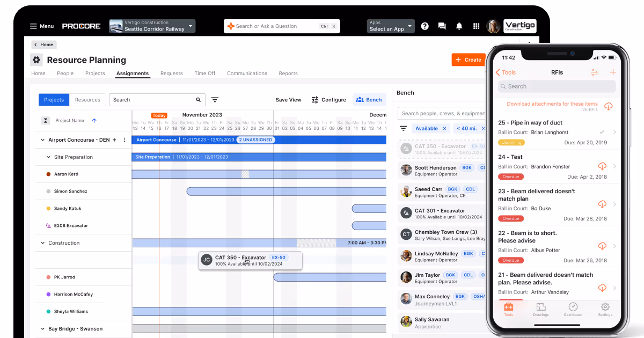Open the Drawings tab on the phone
This screenshot has width=644, height=338.
point(541,310)
